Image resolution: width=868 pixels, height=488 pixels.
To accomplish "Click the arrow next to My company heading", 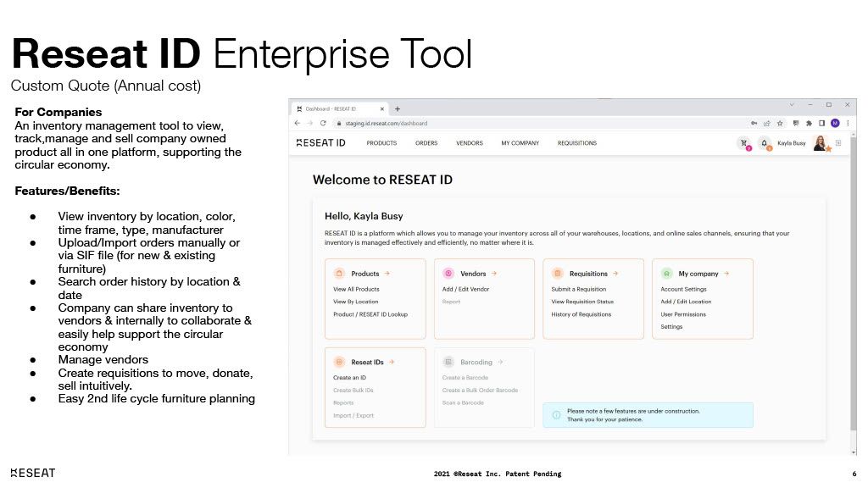I will [726, 274].
